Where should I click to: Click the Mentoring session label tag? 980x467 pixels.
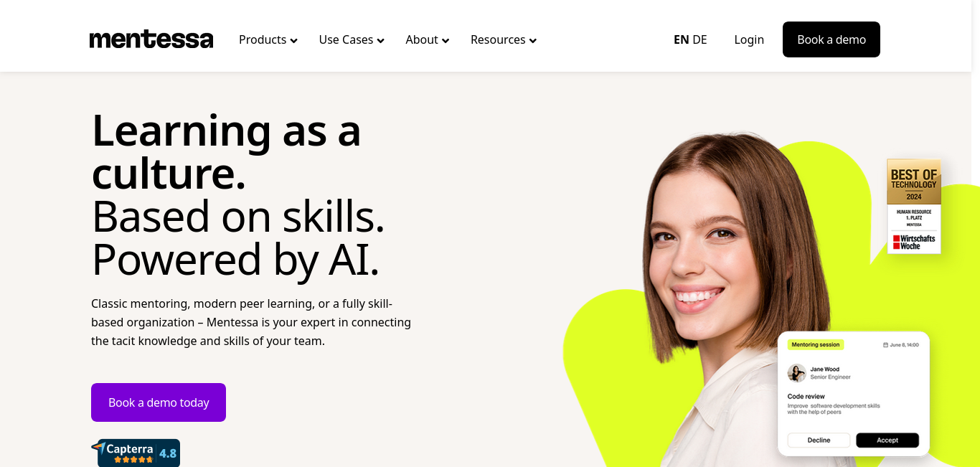[816, 344]
